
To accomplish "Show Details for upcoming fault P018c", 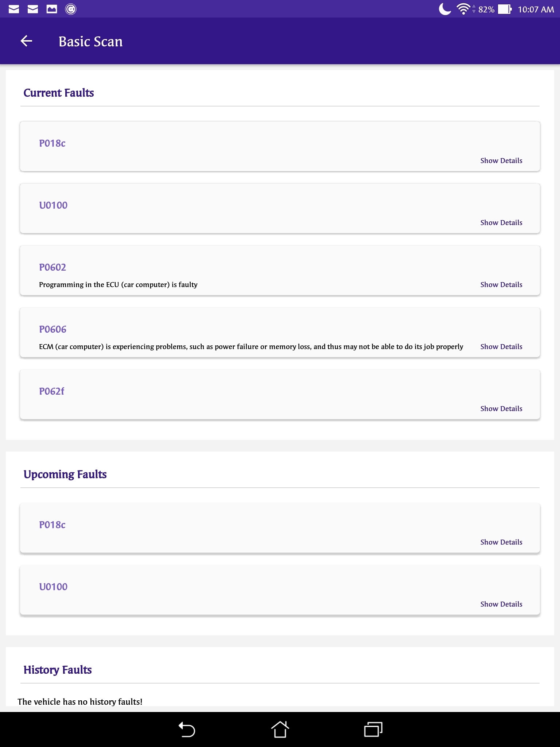I will (x=501, y=542).
